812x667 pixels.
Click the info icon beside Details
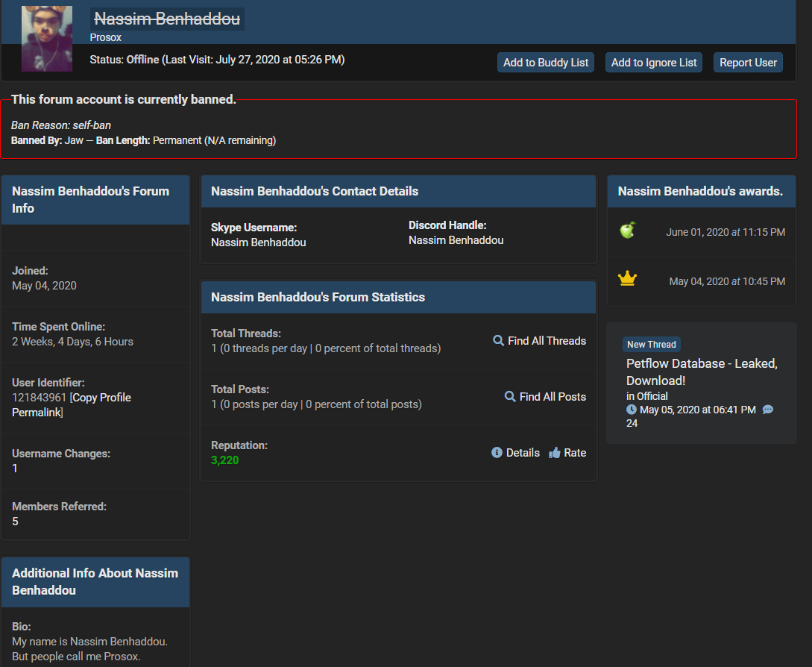coord(496,453)
